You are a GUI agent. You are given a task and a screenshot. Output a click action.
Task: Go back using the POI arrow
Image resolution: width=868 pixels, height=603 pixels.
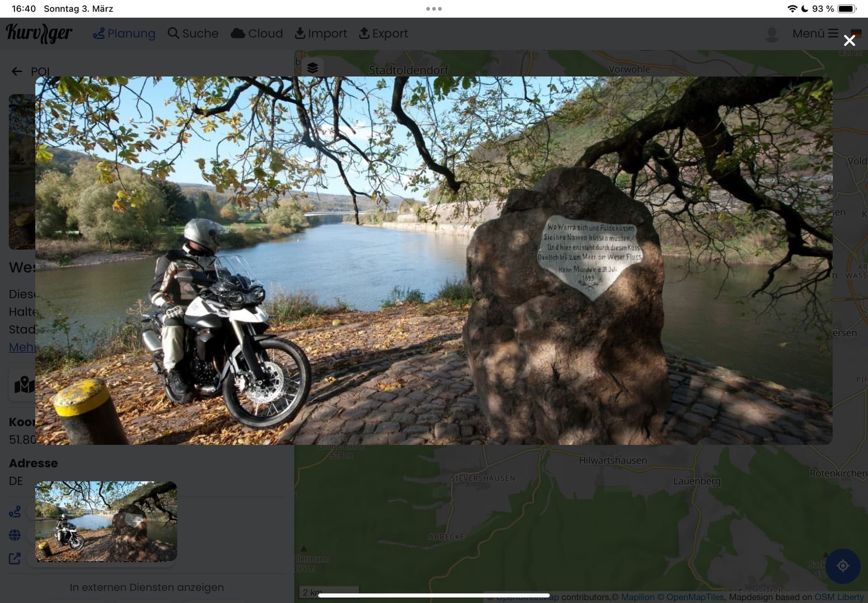point(17,71)
